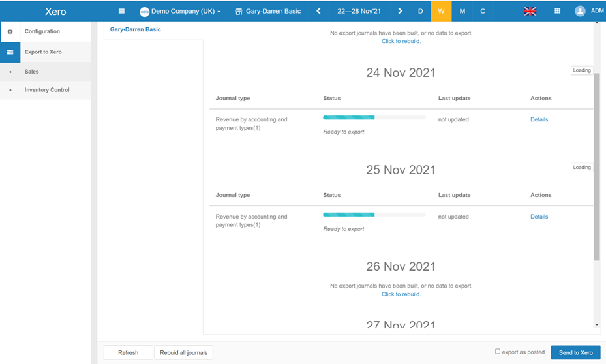Open the 22—28 Nov'21 date range picker

[x=359, y=11]
